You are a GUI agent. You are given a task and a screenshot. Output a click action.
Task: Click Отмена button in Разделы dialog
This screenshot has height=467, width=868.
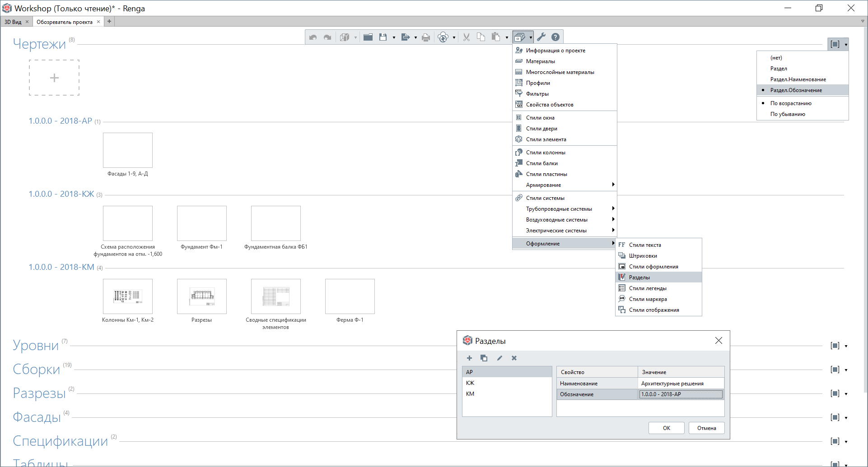coord(707,428)
